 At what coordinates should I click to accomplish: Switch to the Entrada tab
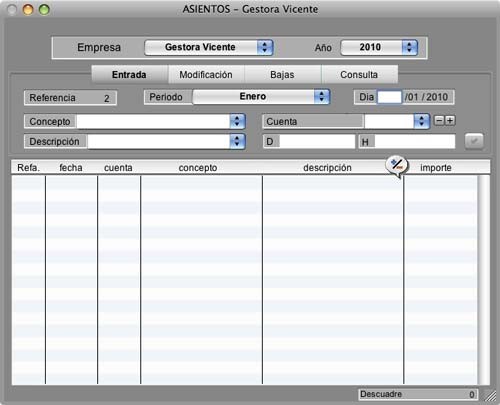(129, 75)
